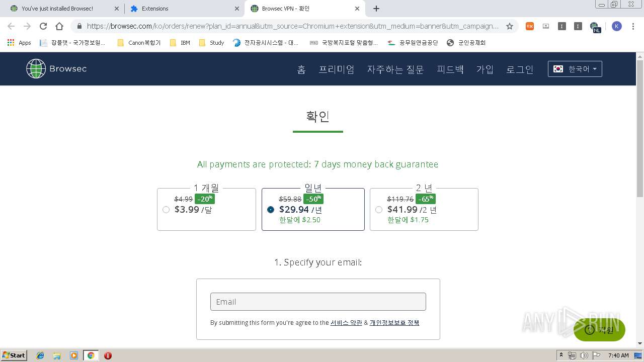Click the secure padlock icon in address bar
644x362 pixels.
79,26
